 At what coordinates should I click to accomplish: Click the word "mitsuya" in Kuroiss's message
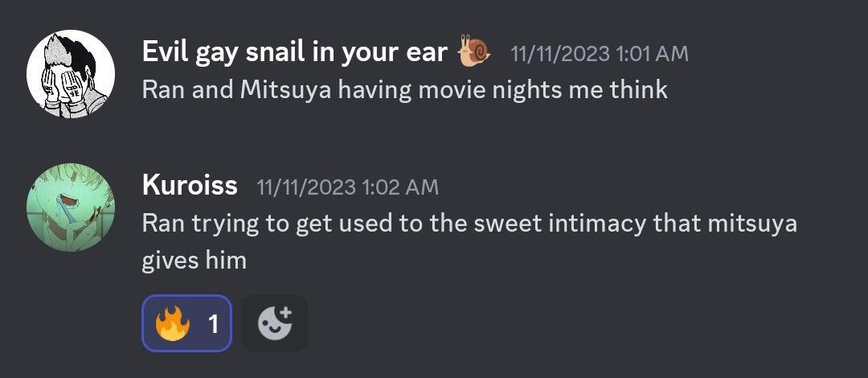(751, 223)
